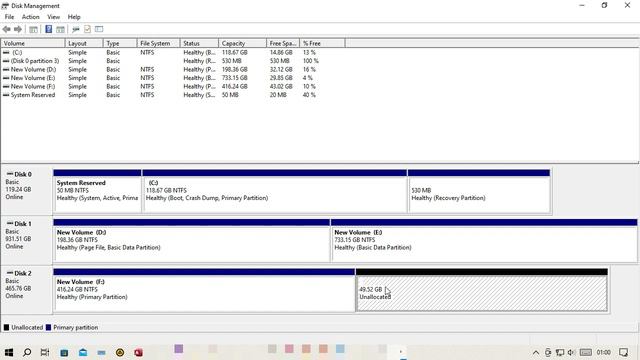Open the View menu
640x360 pixels.
pos(53,17)
